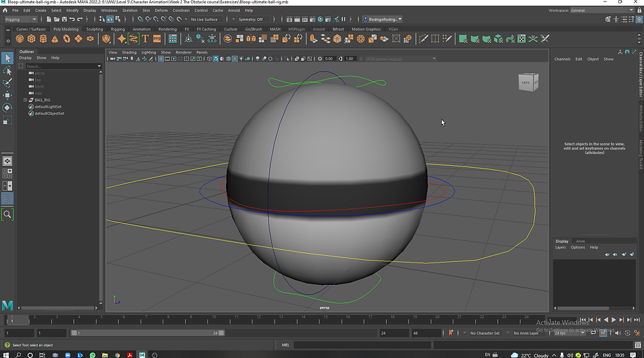Screen dimensions: 644x358
Task: Select defaultLightSet in the Outliner
Action: pos(48,106)
